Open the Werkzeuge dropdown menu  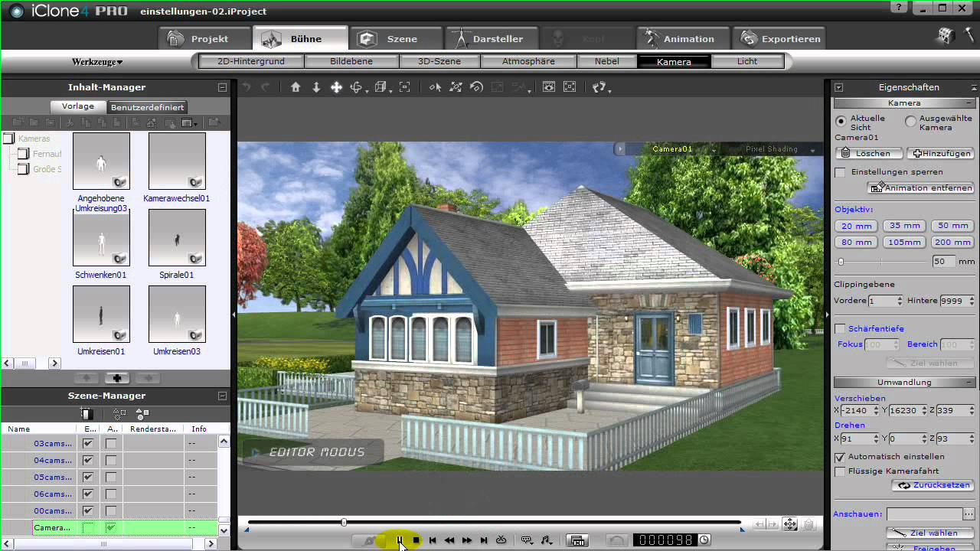pos(97,62)
